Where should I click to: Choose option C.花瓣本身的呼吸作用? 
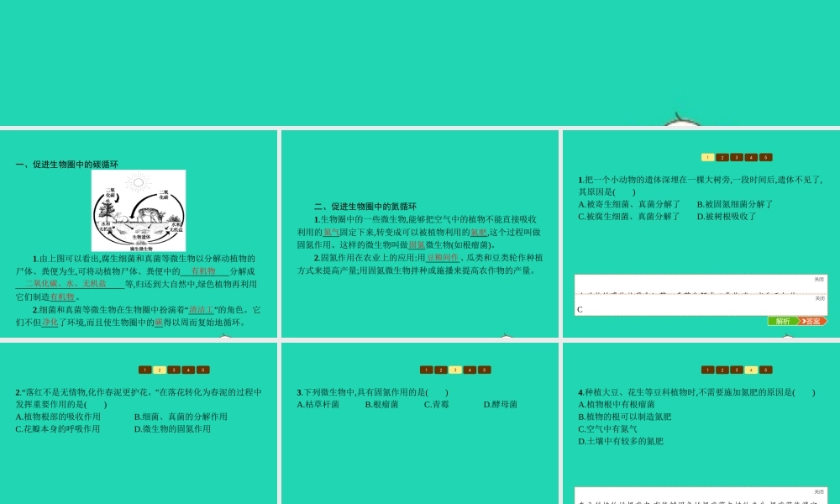pos(58,429)
